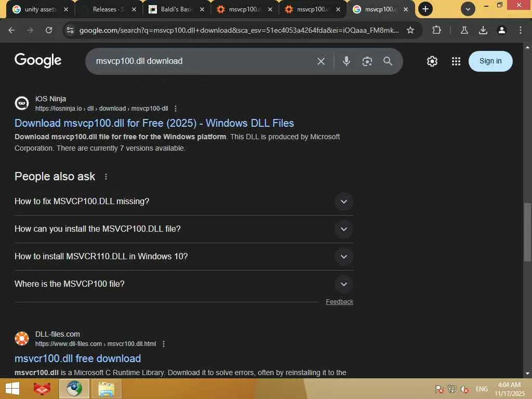Click the DLL-files.com favicon

tap(22, 338)
